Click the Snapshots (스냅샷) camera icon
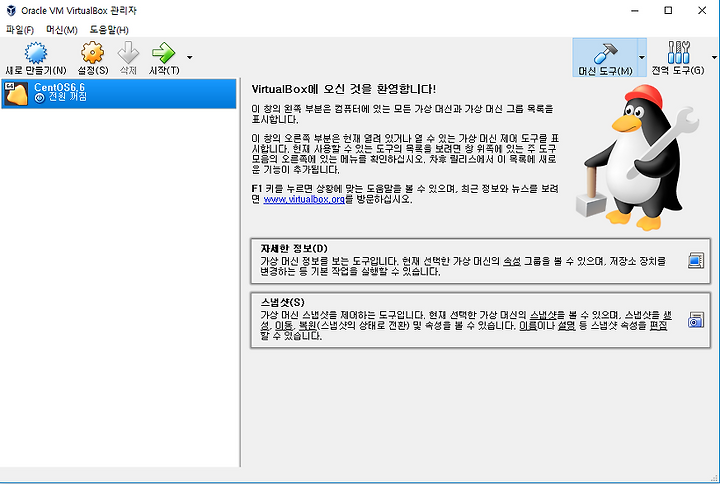The height and width of the screenshot is (484, 720). point(696,320)
